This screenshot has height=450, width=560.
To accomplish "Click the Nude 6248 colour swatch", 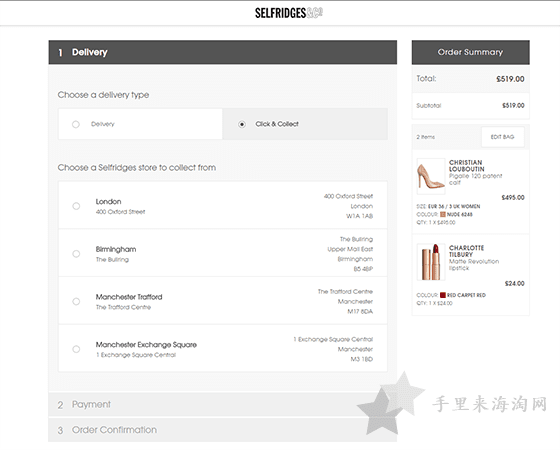I will (x=442, y=214).
